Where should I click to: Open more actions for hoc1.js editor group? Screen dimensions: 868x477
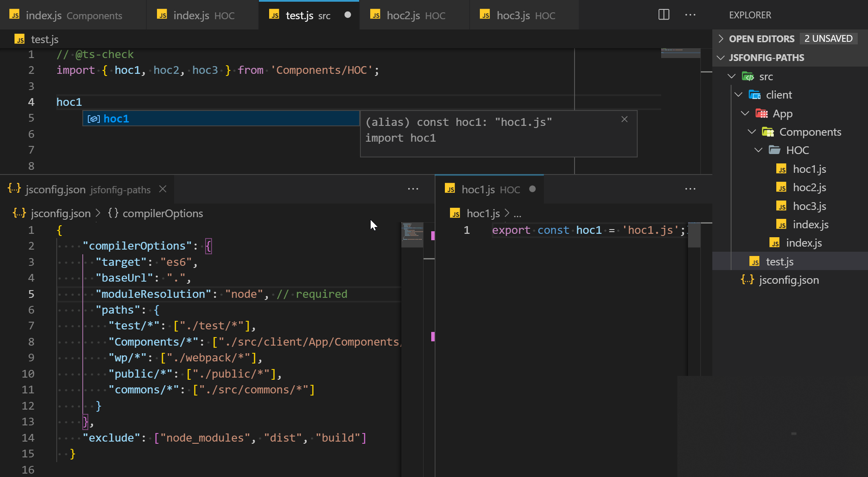(690, 189)
